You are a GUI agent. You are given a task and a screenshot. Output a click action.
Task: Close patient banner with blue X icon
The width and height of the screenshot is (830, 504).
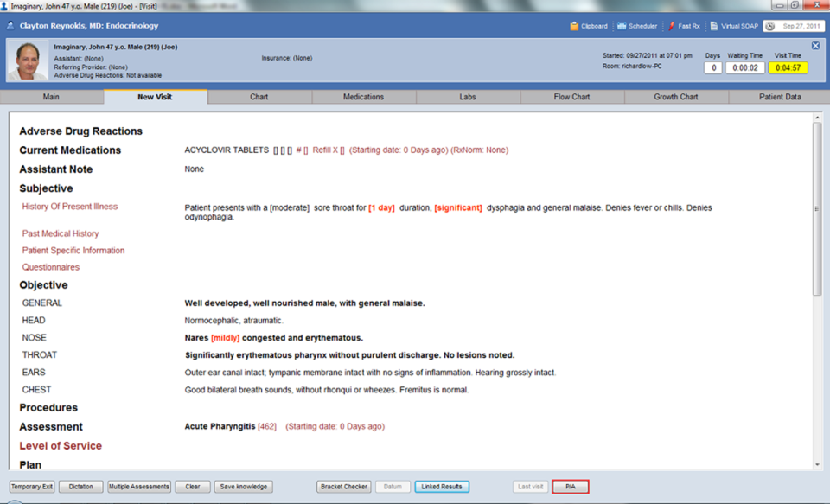(815, 46)
